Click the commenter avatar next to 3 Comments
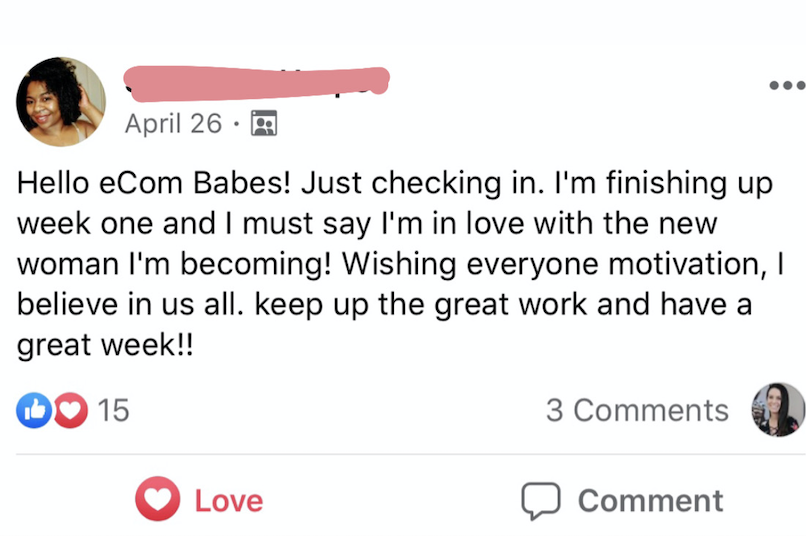 [778, 410]
